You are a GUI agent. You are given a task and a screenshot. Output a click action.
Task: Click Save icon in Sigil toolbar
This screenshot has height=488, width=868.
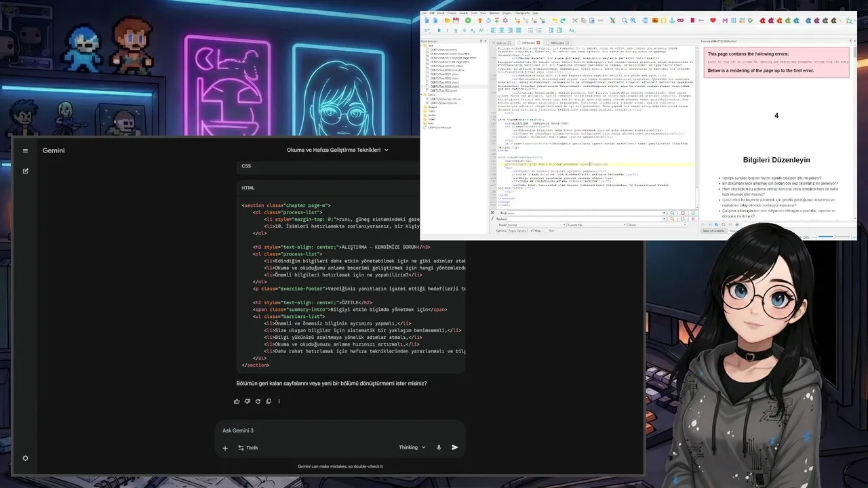click(x=456, y=20)
